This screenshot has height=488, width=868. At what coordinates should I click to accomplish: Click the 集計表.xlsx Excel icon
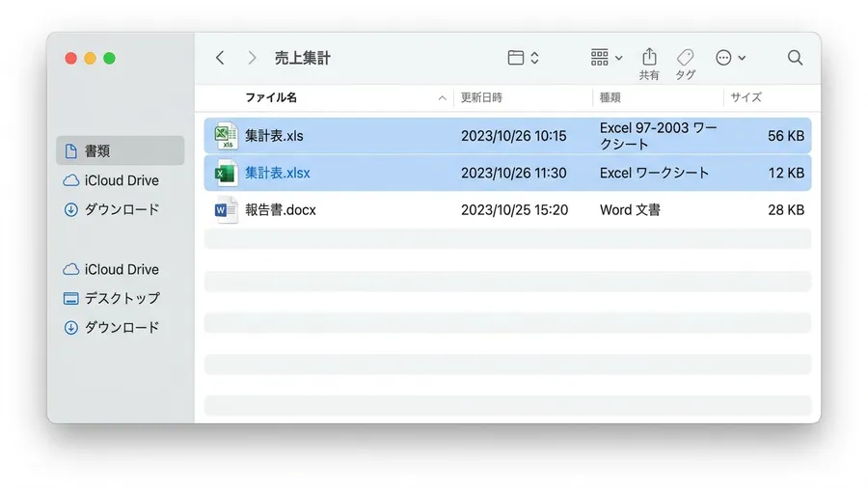click(x=226, y=174)
